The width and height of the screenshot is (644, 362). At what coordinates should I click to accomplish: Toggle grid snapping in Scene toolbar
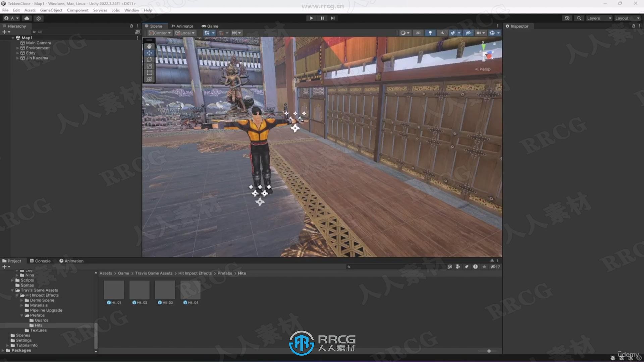click(x=221, y=33)
